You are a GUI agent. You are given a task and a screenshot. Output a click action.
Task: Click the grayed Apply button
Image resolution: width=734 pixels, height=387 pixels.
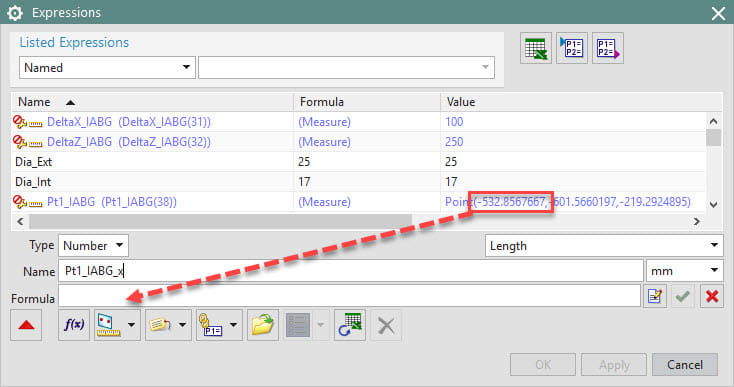pyautogui.click(x=614, y=365)
